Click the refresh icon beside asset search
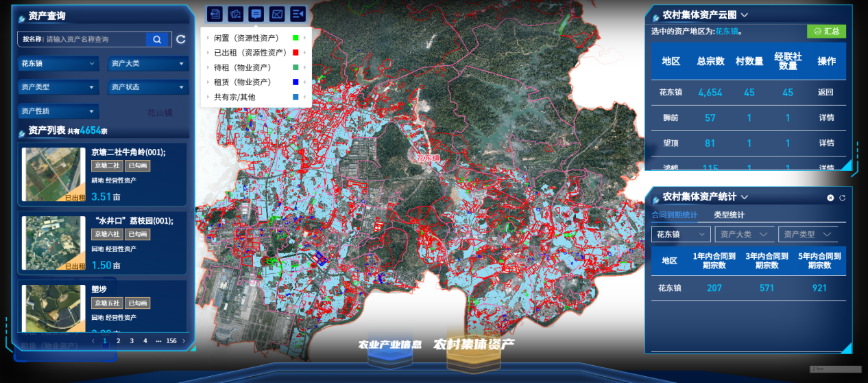 tap(181, 40)
